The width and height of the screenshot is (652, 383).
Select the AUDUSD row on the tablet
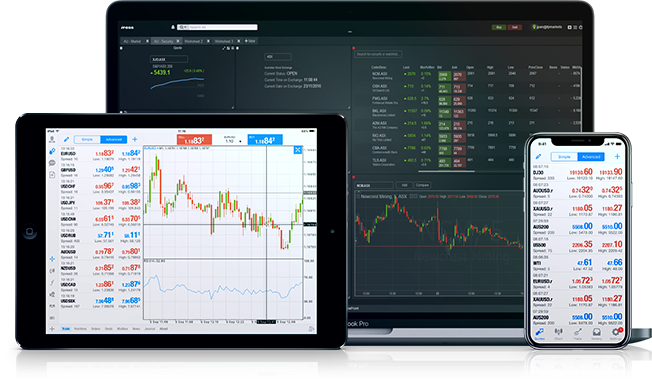(x=101, y=252)
